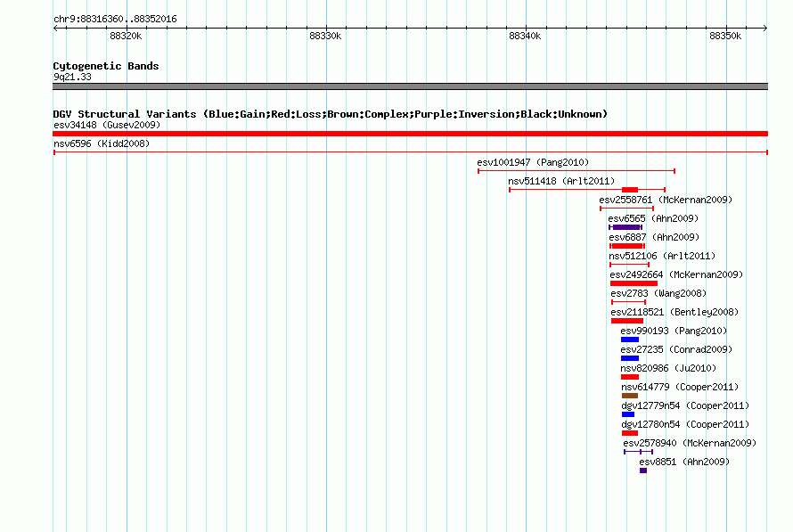Image resolution: width=793 pixels, height=532 pixels.
Task: Click the 88350k ruler label
Action: 725,36
